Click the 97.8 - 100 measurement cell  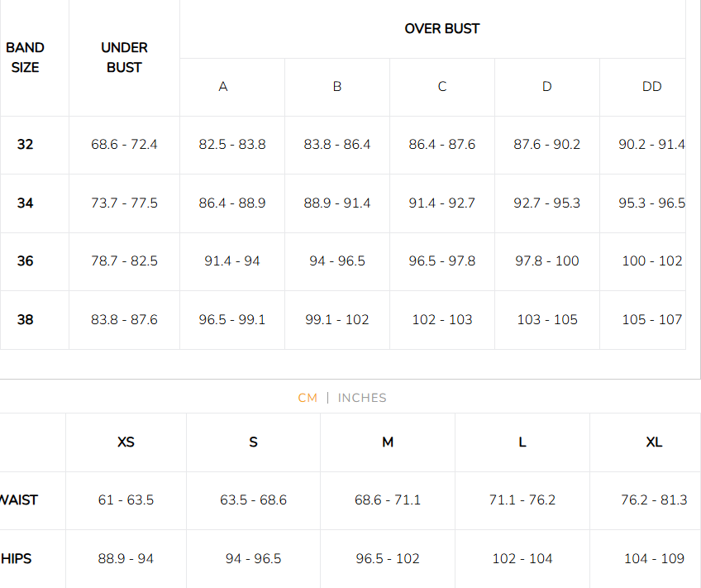546,261
